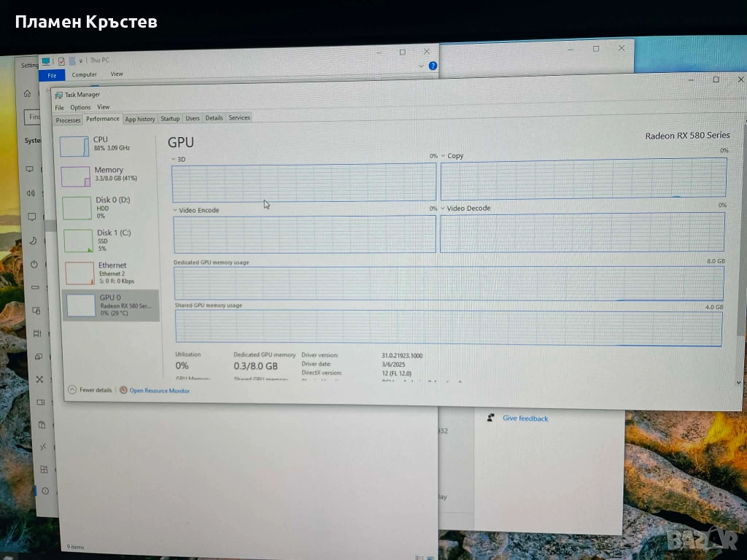Click the Fewer details chevron icon
Viewport: 747px width, 560px height.
coord(71,390)
